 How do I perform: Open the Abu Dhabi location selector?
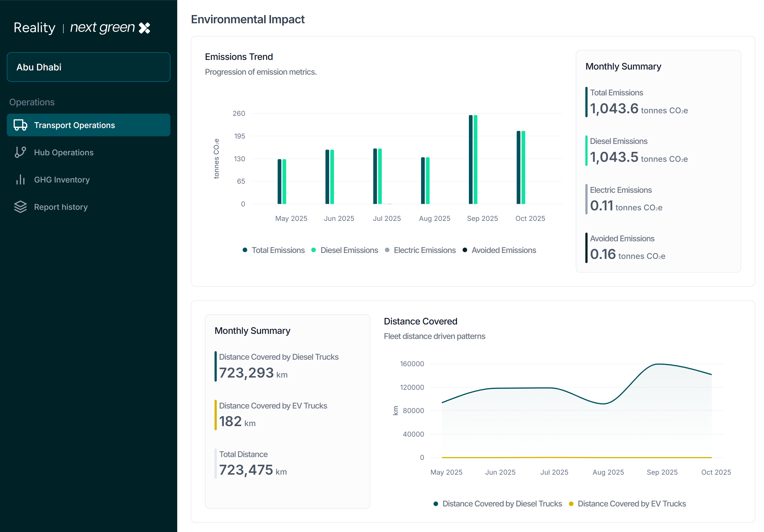(89, 67)
